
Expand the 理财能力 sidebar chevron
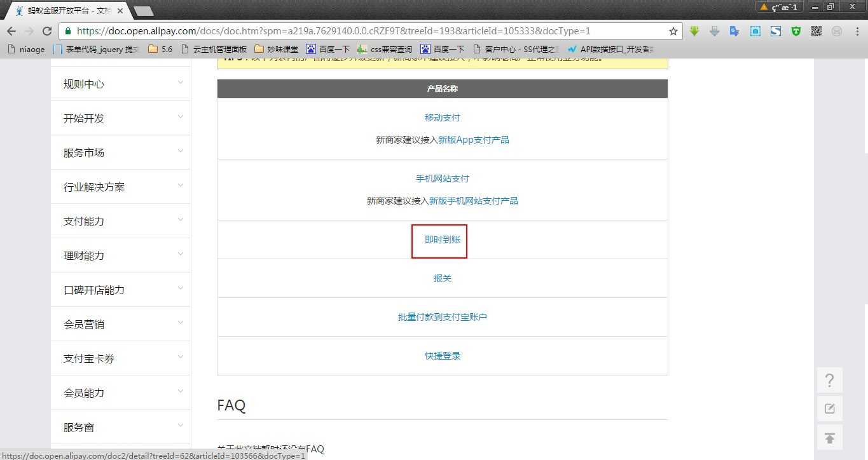(181, 254)
